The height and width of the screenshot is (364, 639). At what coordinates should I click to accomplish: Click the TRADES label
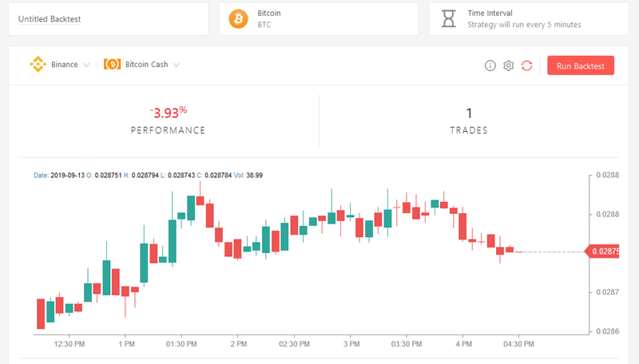tap(469, 130)
